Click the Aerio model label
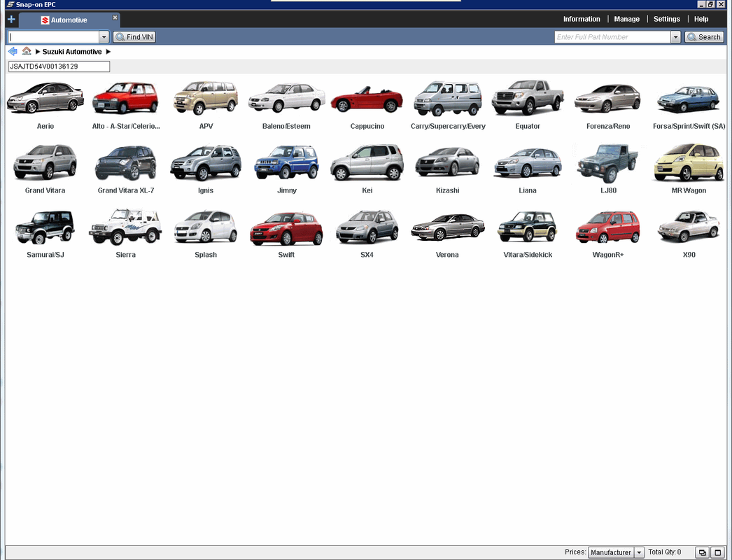The image size is (732, 560). pyautogui.click(x=45, y=126)
